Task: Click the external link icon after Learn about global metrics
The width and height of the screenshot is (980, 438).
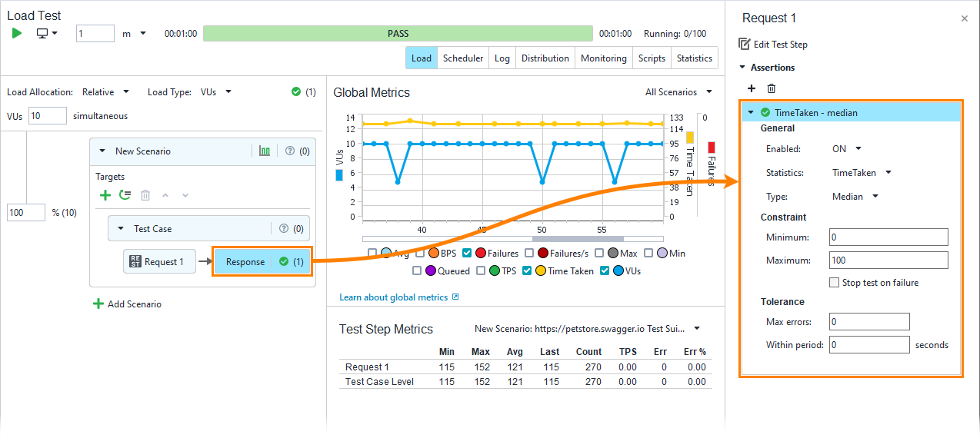Action: point(455,297)
